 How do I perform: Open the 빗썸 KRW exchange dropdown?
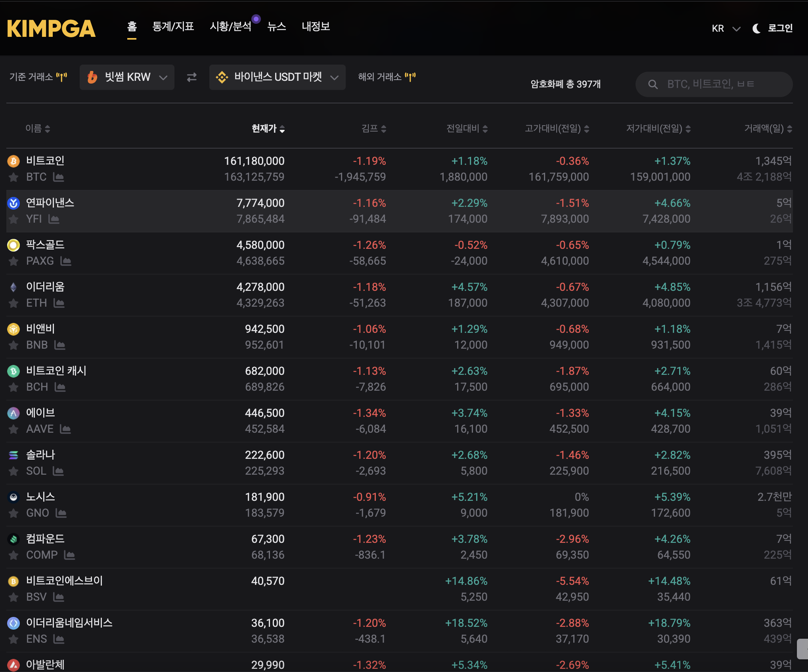pyautogui.click(x=127, y=77)
